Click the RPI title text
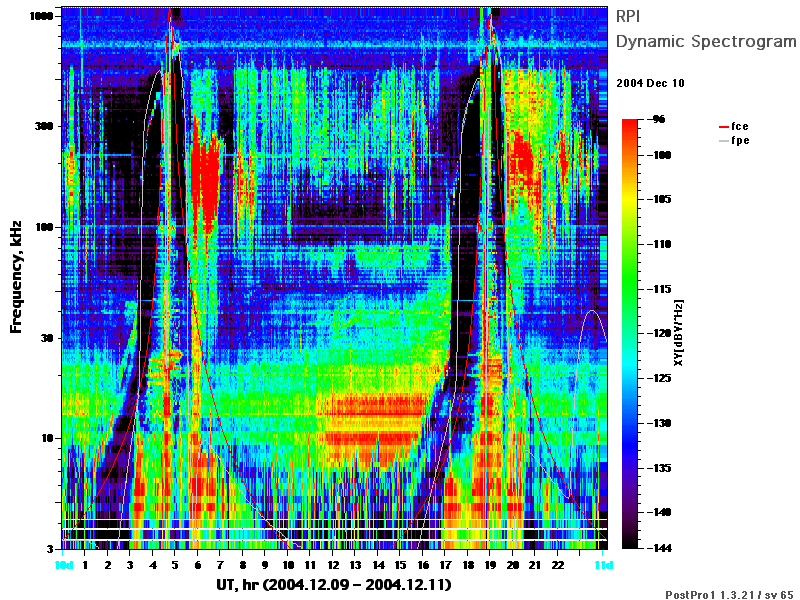Screen dimensions: 800x600 [628, 16]
